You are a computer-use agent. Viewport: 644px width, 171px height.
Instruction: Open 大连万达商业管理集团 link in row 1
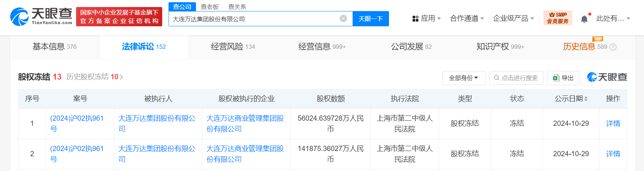coord(245,124)
